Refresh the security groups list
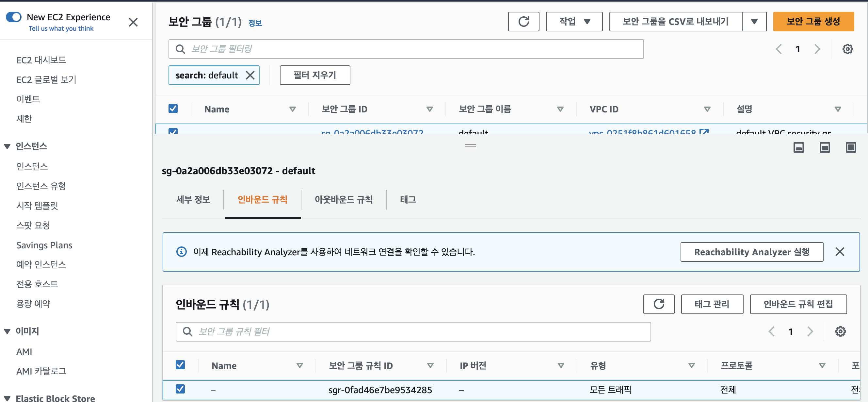 click(523, 22)
